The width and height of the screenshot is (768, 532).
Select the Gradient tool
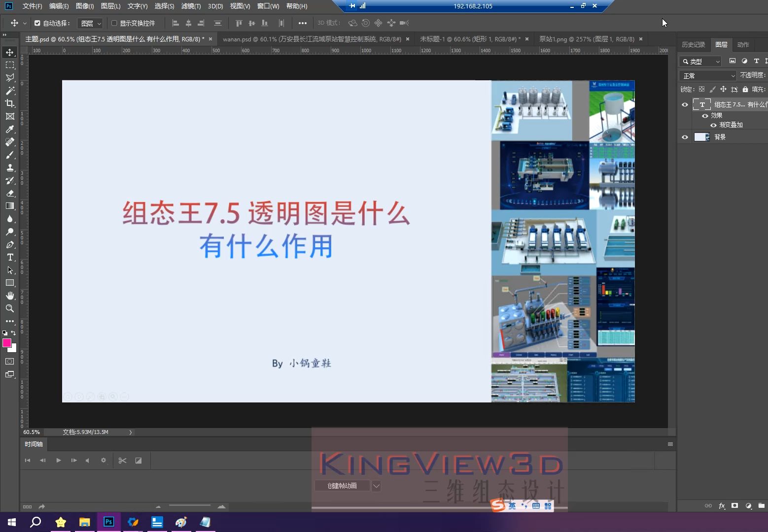click(10, 206)
